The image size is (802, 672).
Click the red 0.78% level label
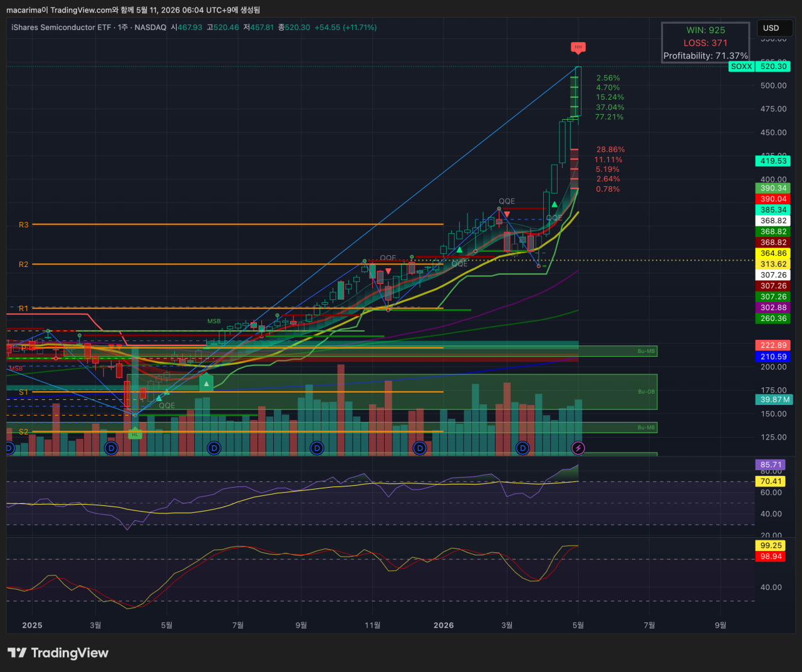point(608,189)
